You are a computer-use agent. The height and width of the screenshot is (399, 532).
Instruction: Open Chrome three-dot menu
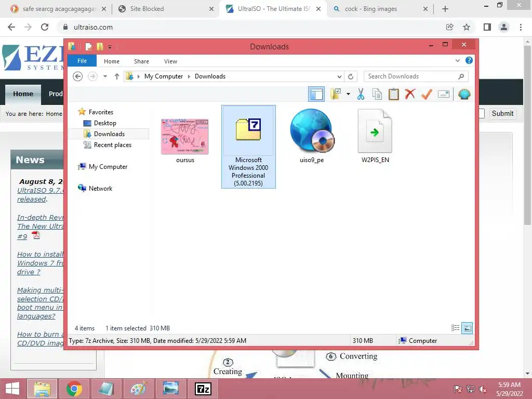pos(521,27)
